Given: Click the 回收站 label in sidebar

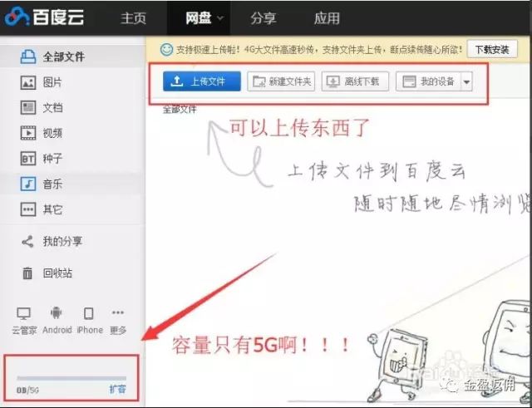Looking at the screenshot, I should point(57,273).
